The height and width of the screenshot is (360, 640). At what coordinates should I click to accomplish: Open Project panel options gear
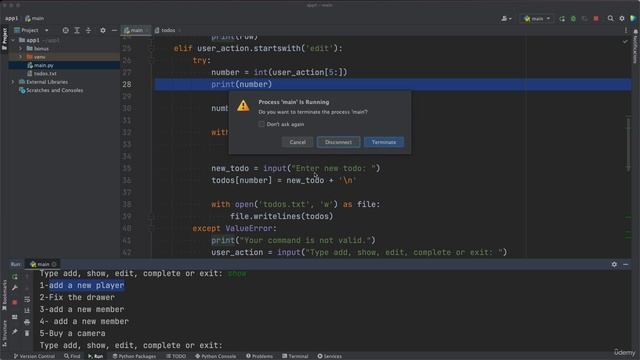click(103, 30)
